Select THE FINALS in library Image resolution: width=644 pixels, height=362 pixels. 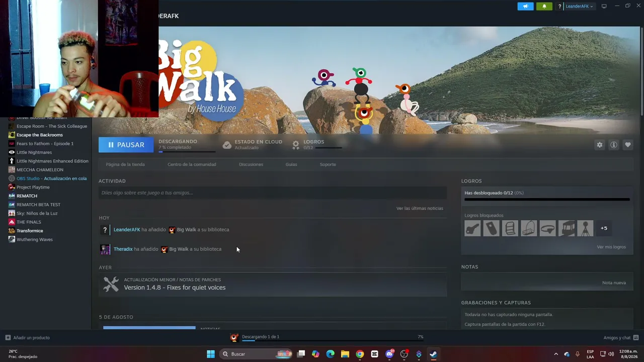pos(29,222)
